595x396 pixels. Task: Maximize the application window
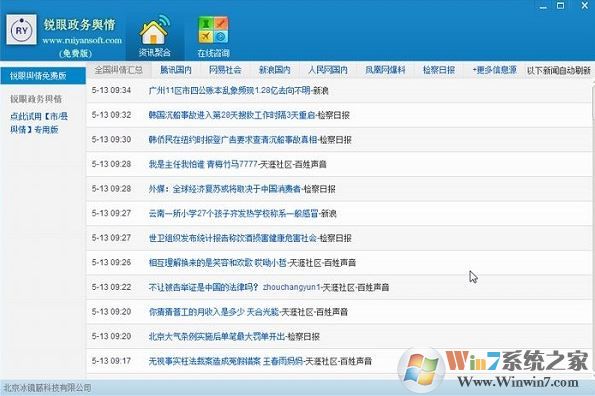pos(560,6)
